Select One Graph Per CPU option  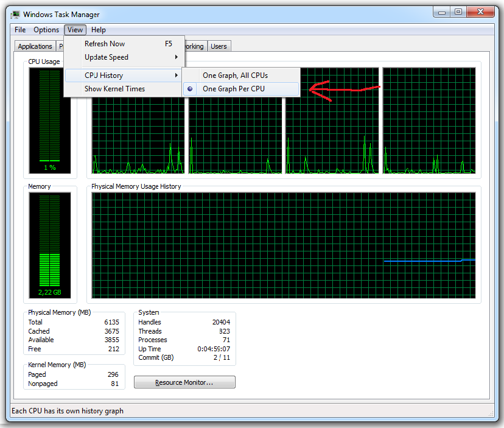[241, 89]
